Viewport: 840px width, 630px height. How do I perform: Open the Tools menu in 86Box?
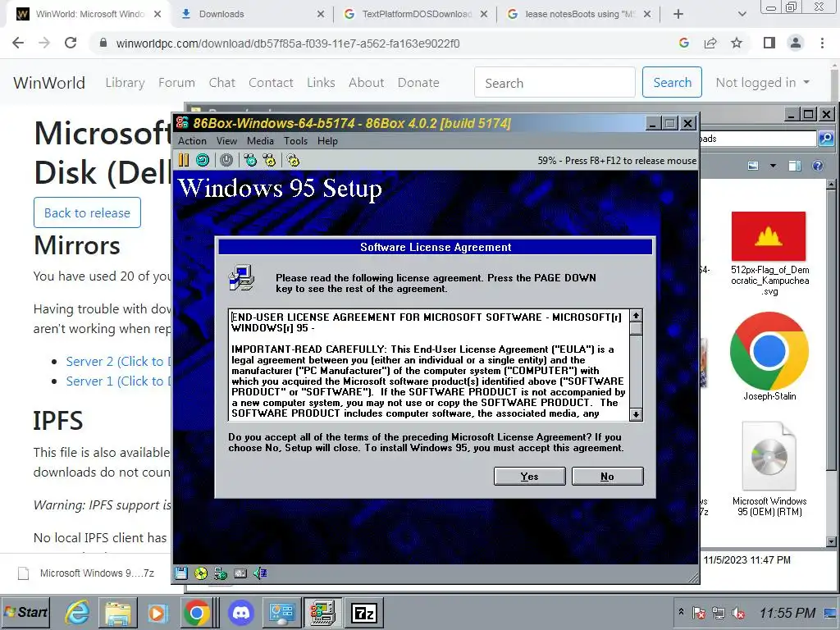pos(295,141)
